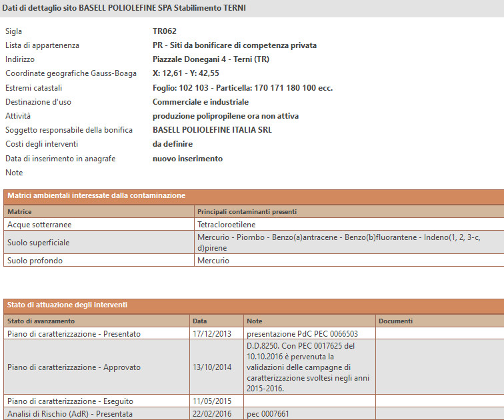Click the cost value 'da definire'
Viewport: 504px width, 420px height.
click(173, 144)
